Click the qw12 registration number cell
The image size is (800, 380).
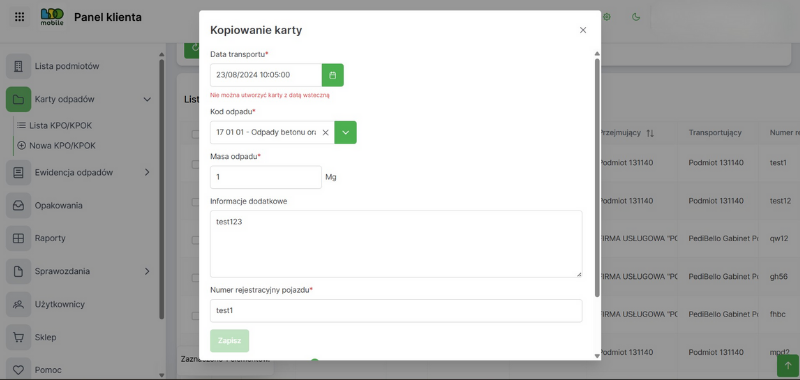pos(778,239)
